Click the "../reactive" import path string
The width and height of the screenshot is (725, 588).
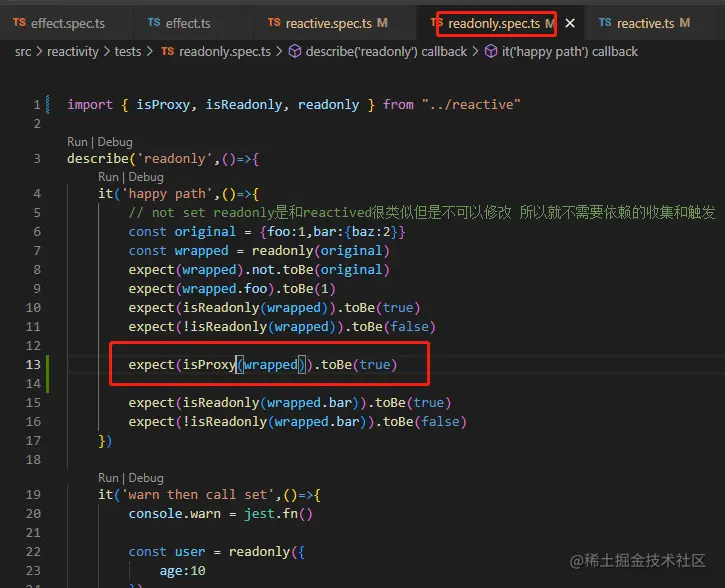[471, 105]
